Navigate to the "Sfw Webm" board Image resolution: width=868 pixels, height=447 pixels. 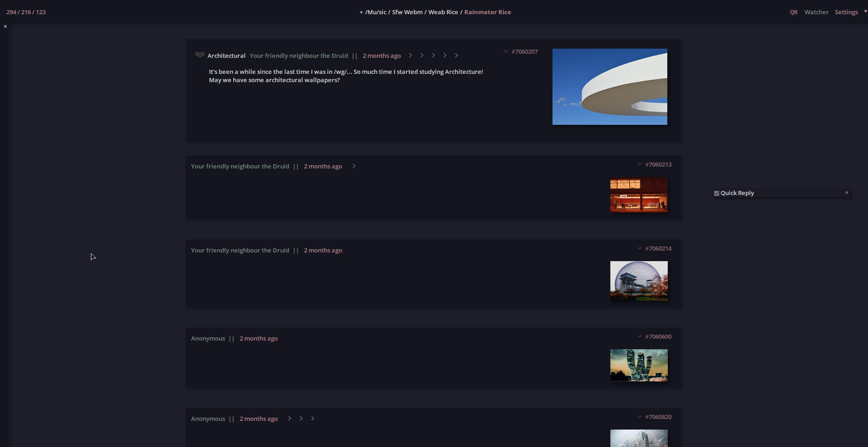click(x=406, y=12)
